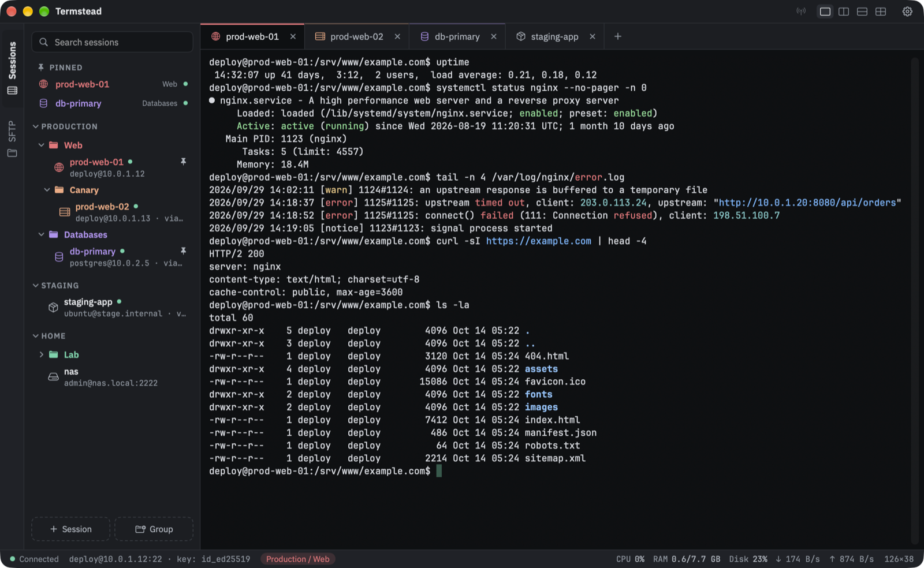Open pinned db-primary session
The height and width of the screenshot is (568, 924).
tap(113, 103)
